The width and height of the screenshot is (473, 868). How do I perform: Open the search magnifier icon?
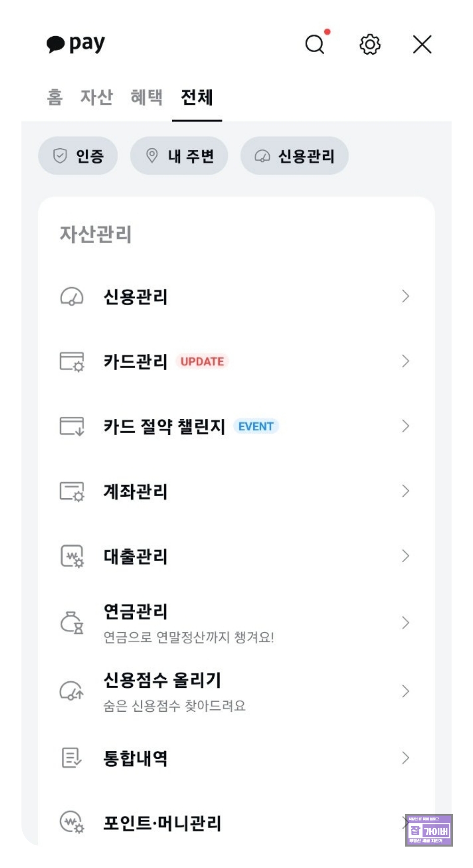315,44
